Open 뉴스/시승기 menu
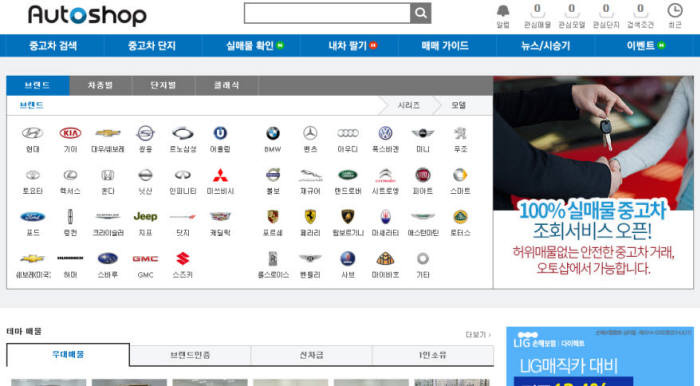 pos(545,46)
